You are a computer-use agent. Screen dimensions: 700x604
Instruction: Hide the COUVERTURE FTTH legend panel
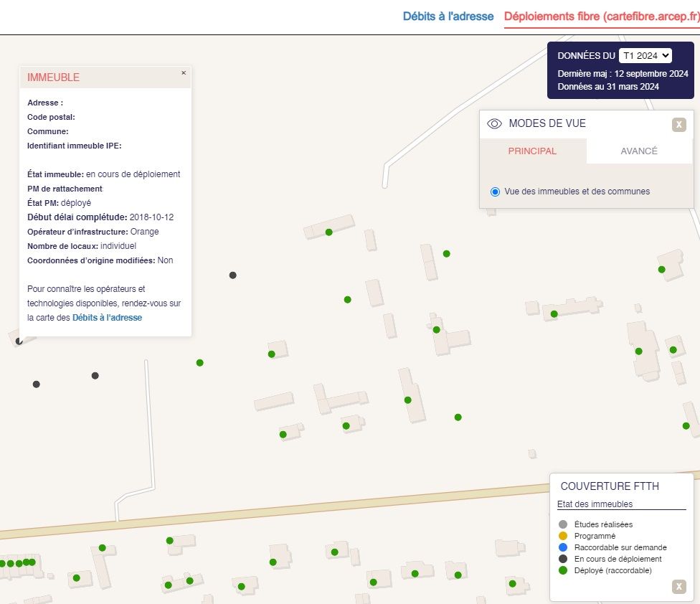tap(678, 587)
